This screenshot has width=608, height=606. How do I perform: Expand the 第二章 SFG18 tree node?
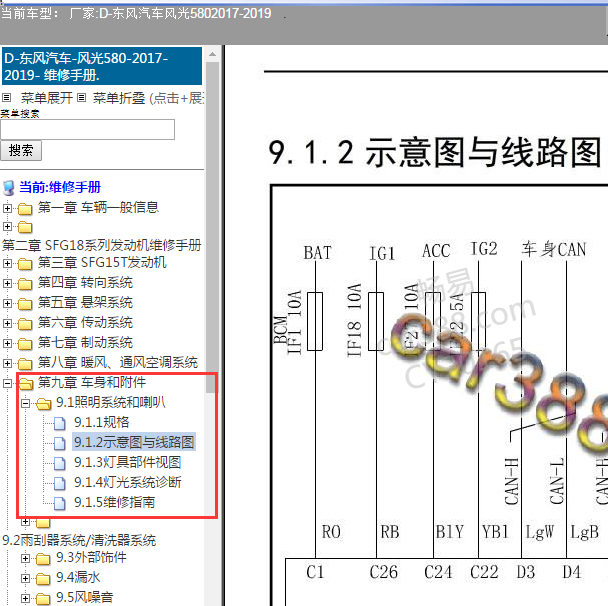(x=7, y=226)
